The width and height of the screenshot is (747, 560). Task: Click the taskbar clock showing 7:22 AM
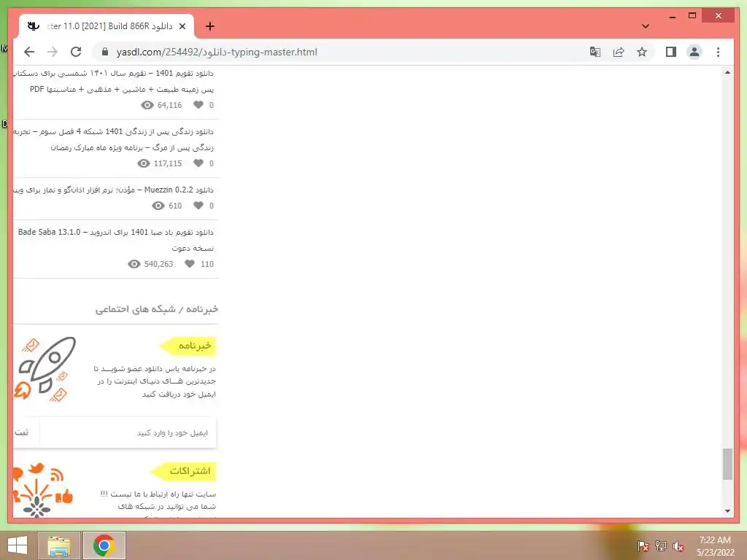pyautogui.click(x=715, y=545)
